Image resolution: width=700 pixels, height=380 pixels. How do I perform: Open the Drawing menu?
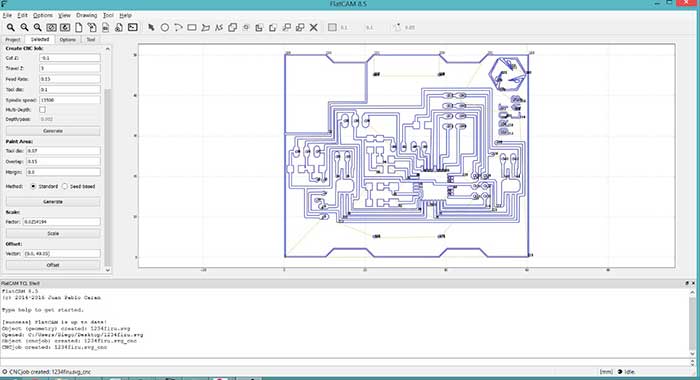(87, 15)
